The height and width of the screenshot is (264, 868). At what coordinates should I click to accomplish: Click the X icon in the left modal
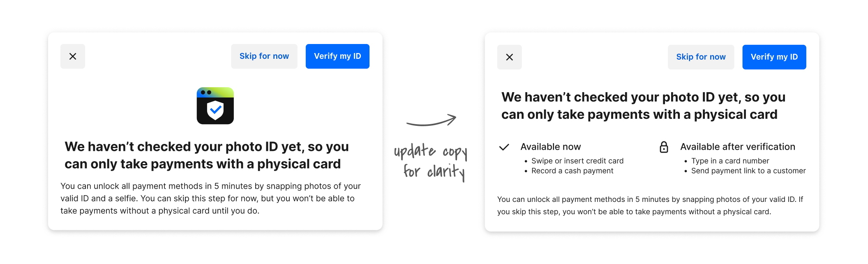[73, 56]
